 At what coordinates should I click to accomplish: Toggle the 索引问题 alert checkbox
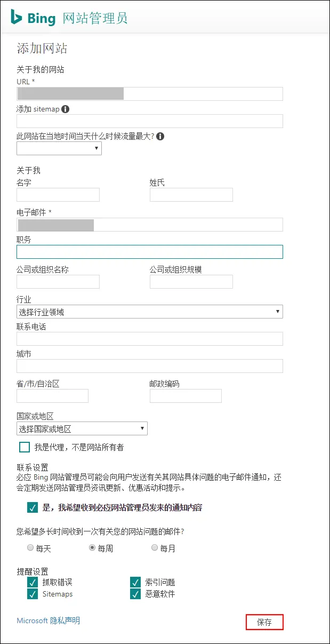[x=135, y=582]
